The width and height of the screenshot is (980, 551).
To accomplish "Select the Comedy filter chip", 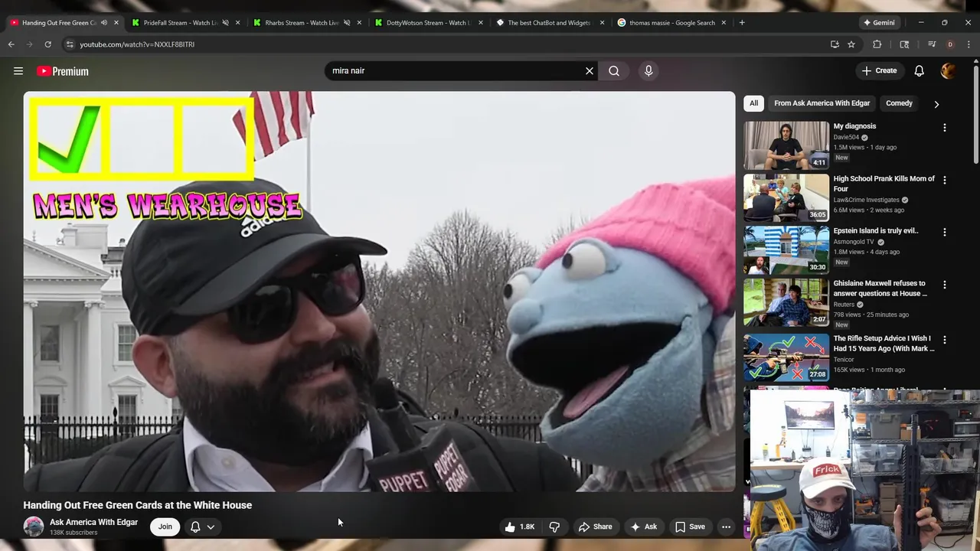I will coord(899,103).
